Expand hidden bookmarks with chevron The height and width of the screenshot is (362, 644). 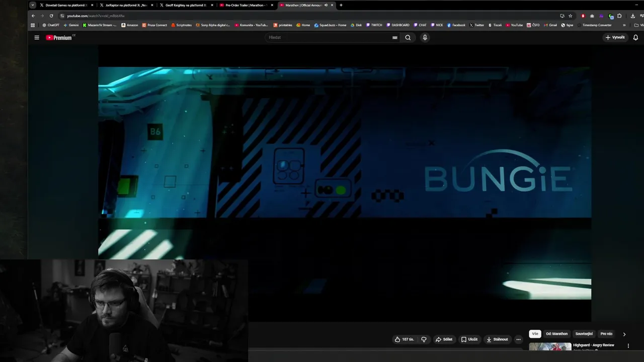624,25
